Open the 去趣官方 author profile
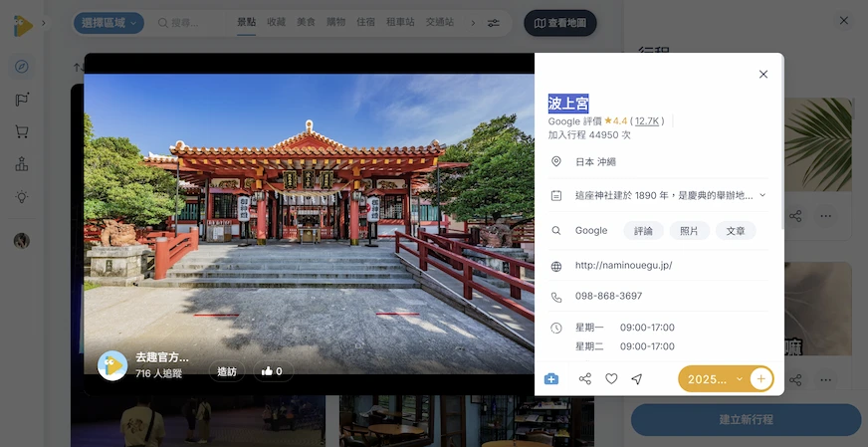Image resolution: width=868 pixels, height=447 pixels. pyautogui.click(x=142, y=365)
